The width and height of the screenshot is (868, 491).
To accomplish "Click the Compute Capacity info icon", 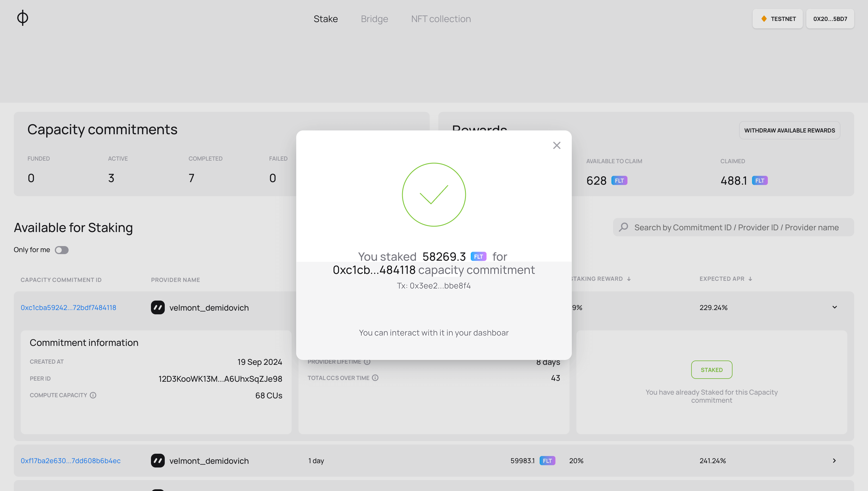I will pos(94,395).
